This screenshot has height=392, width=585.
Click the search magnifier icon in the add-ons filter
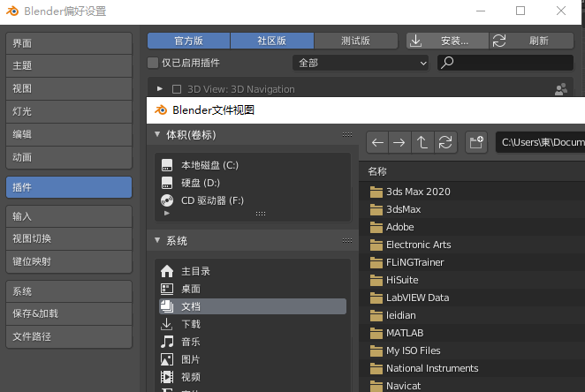(x=447, y=63)
